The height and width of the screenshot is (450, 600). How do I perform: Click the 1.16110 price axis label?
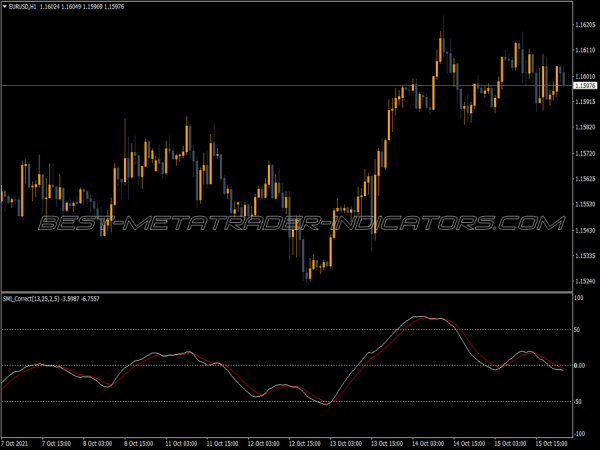585,50
